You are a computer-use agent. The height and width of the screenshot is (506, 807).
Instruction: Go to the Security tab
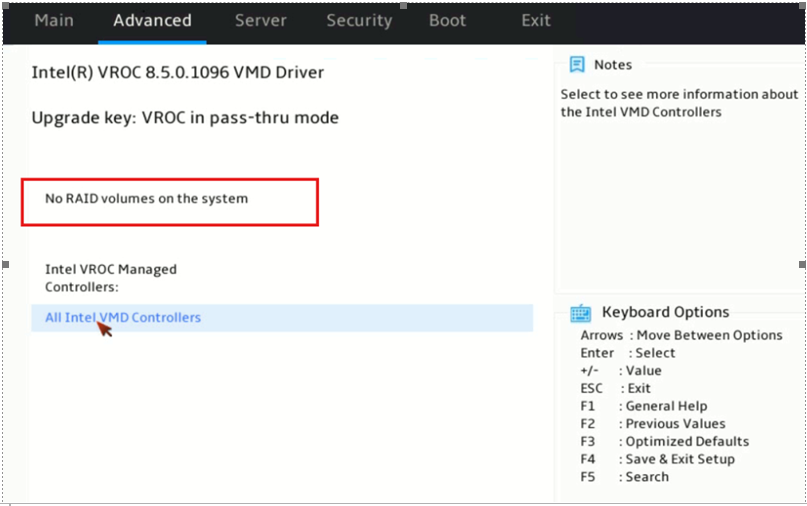click(359, 21)
